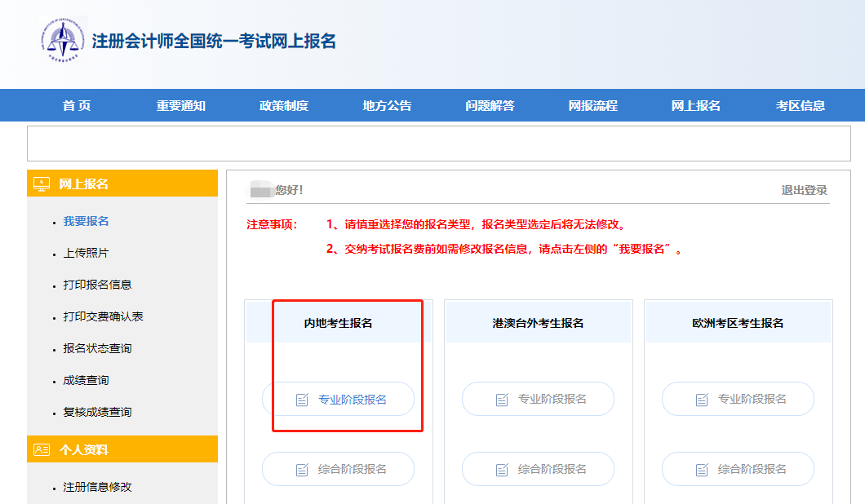Click the CPA exam logo icon
The width and height of the screenshot is (865, 504).
click(61, 38)
